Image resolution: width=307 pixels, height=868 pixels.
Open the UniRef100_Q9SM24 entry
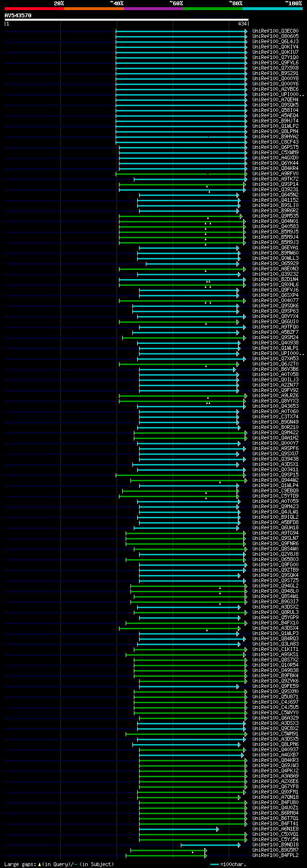tap(275, 338)
